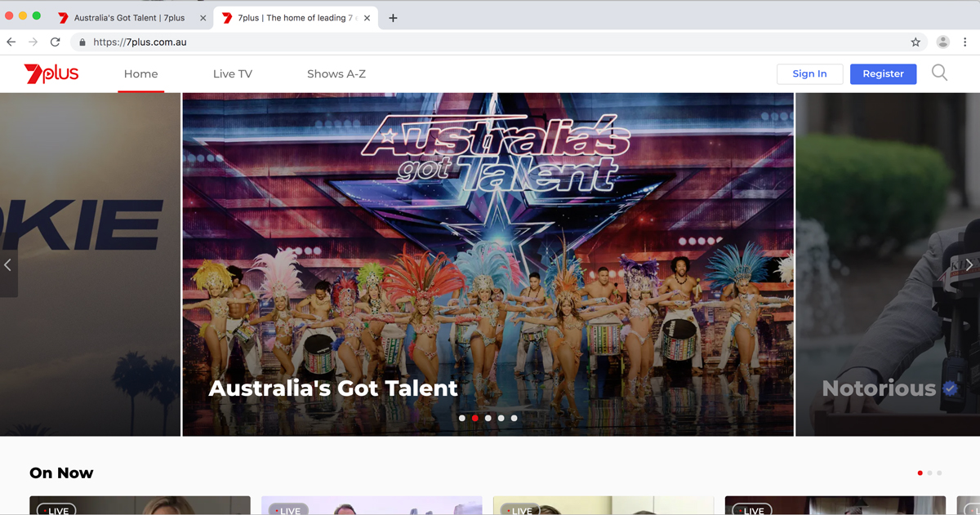The image size is (980, 515).
Task: Click the blue Register button
Action: click(883, 73)
